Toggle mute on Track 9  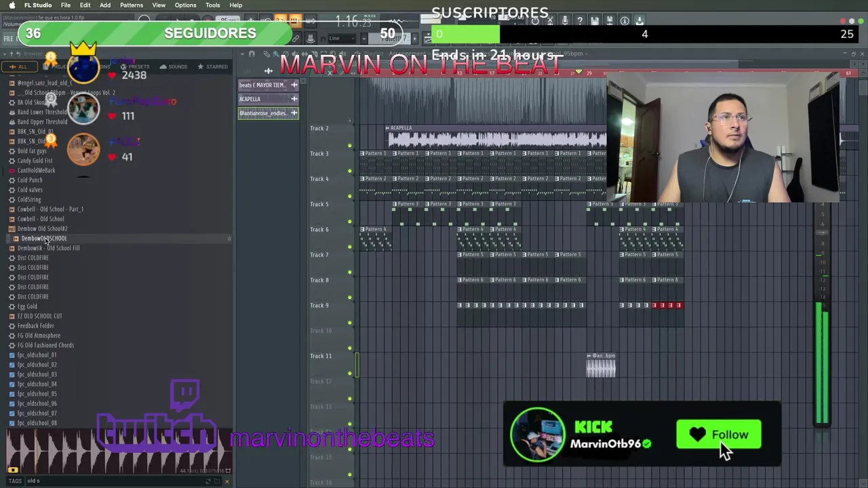pyautogui.click(x=350, y=323)
